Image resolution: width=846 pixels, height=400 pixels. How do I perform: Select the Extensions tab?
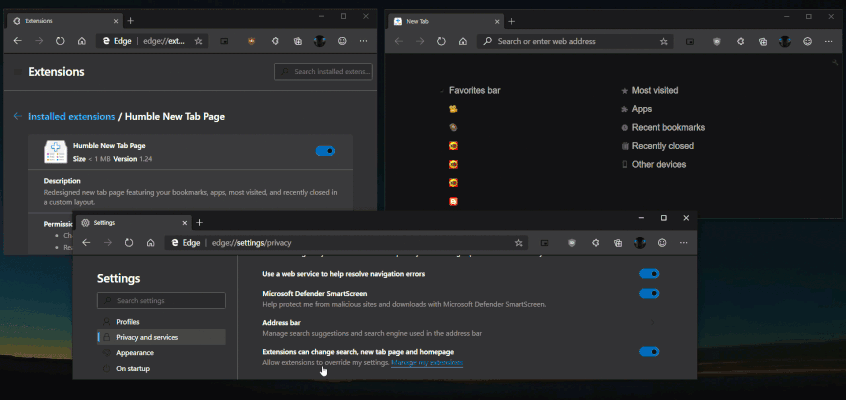(64, 21)
